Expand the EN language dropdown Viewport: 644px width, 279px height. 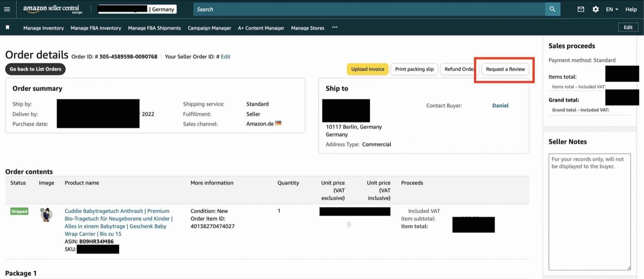tap(612, 9)
